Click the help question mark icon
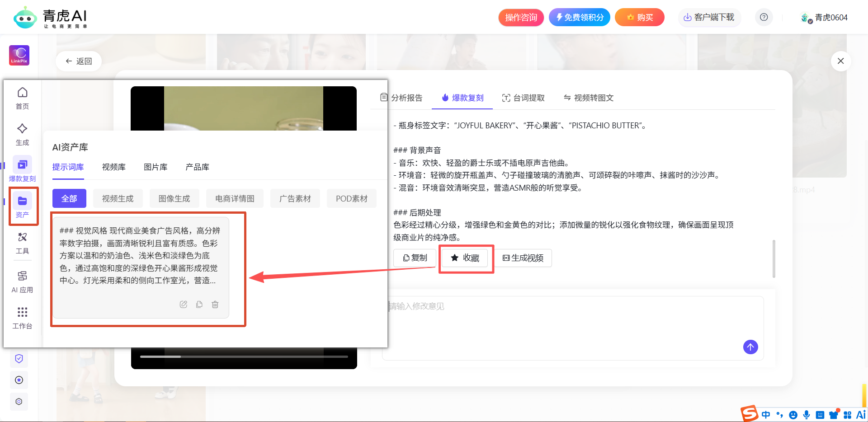868x422 pixels. (x=764, y=17)
